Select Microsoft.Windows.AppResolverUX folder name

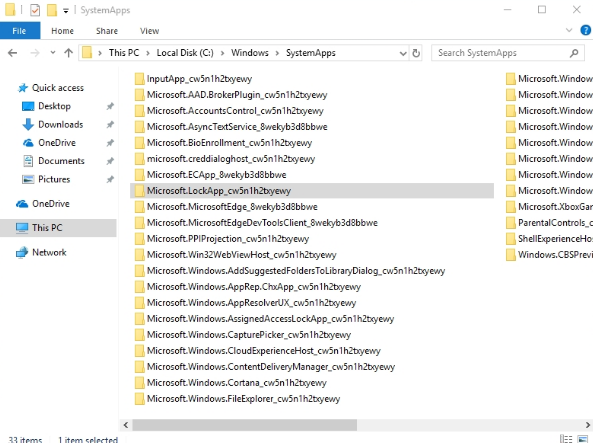point(251,303)
